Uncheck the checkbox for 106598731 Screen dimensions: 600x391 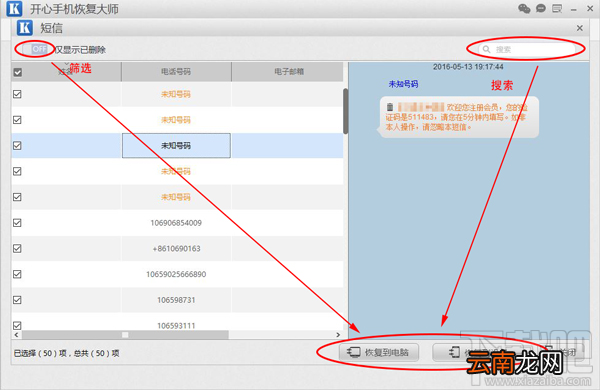click(x=17, y=300)
